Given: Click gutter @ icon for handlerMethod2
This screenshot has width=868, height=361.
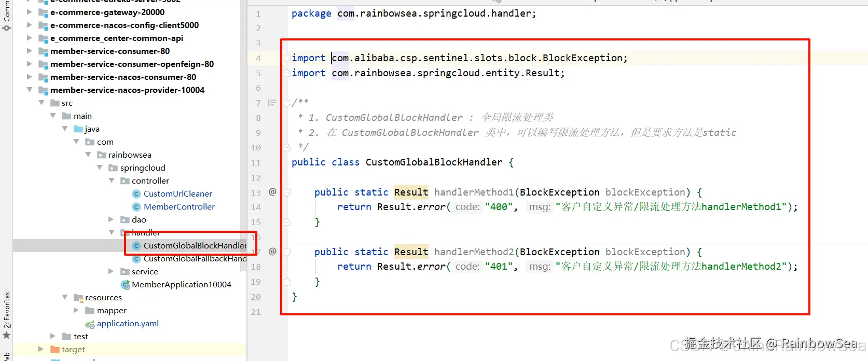Looking at the screenshot, I should pyautogui.click(x=272, y=252).
